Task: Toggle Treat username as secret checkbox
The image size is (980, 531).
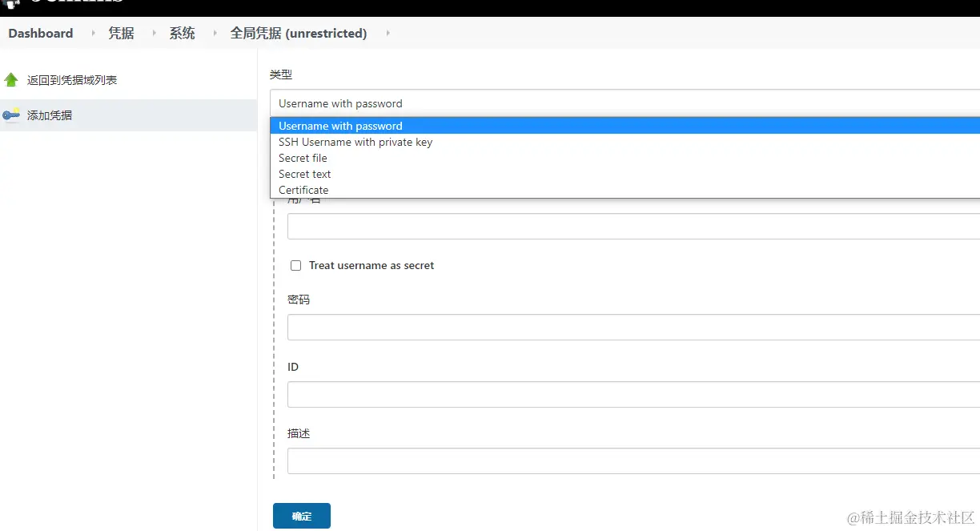Action: 295,265
